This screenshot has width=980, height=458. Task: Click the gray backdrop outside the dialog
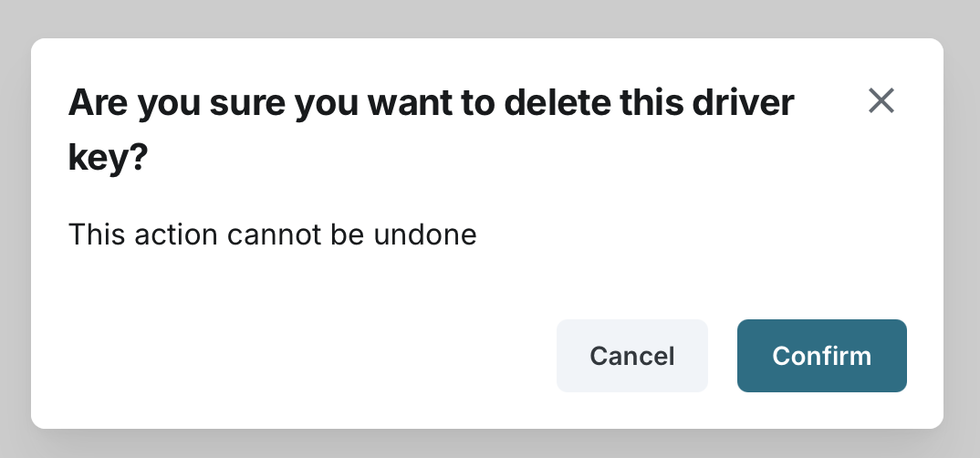pyautogui.click(x=963, y=228)
